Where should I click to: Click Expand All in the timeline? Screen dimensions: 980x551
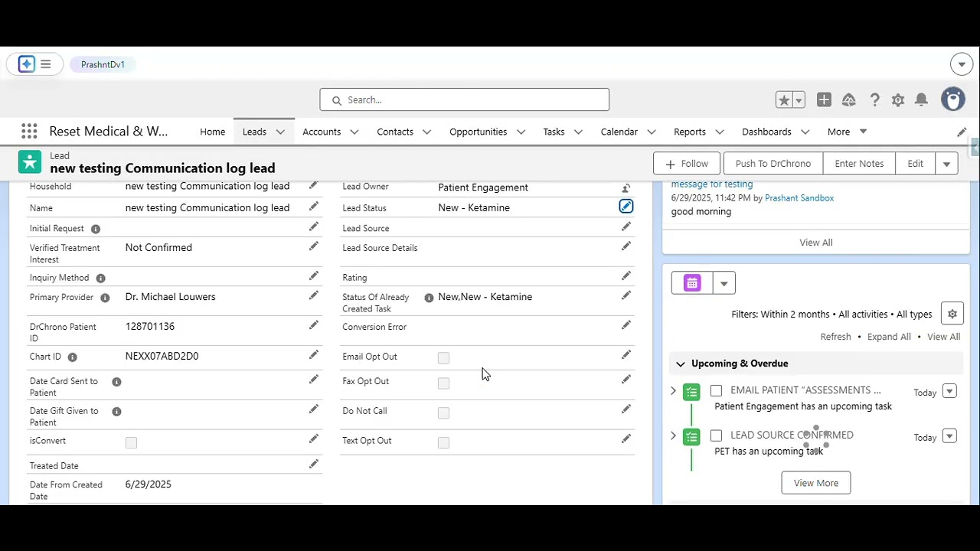(x=889, y=337)
